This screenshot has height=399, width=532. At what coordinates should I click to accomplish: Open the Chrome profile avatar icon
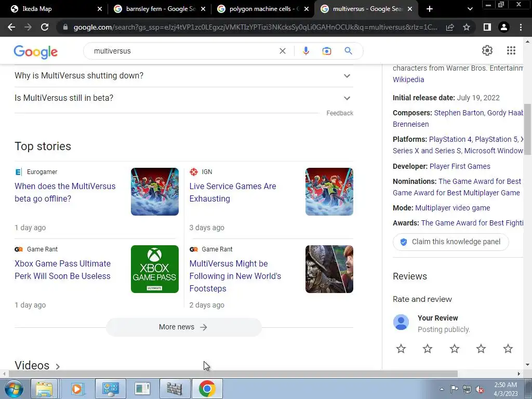coord(504,27)
